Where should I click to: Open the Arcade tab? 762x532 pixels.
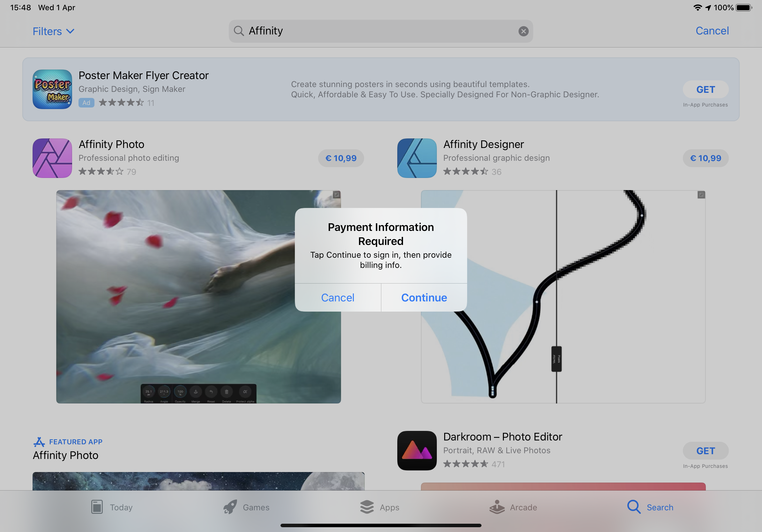(x=513, y=507)
